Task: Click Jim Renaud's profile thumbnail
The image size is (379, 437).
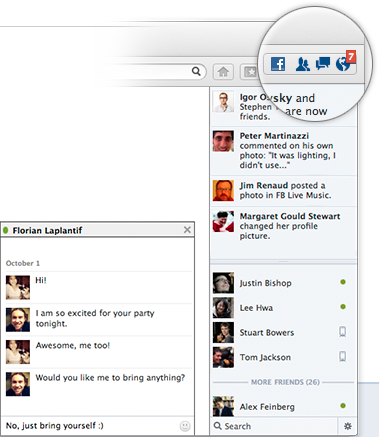Action: coord(223,190)
